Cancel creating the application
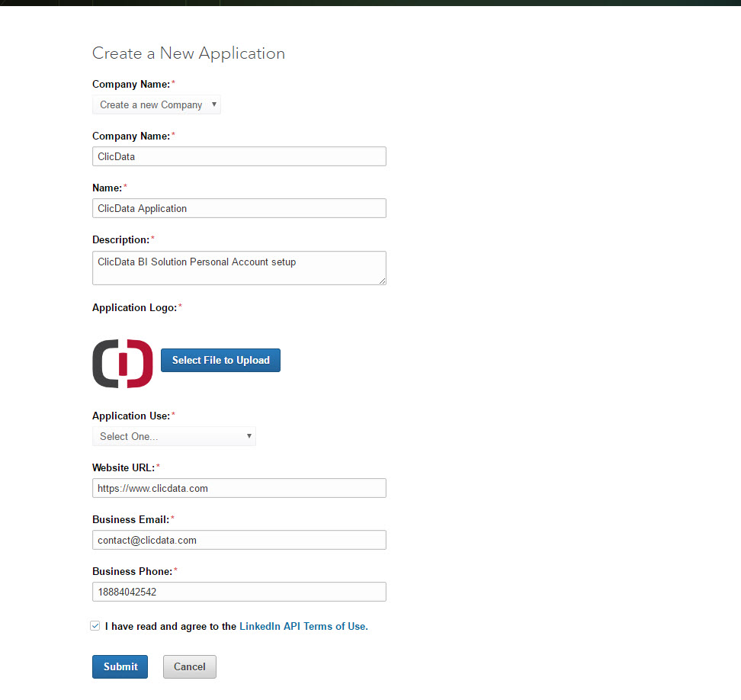Image resolution: width=741 pixels, height=700 pixels. [189, 666]
